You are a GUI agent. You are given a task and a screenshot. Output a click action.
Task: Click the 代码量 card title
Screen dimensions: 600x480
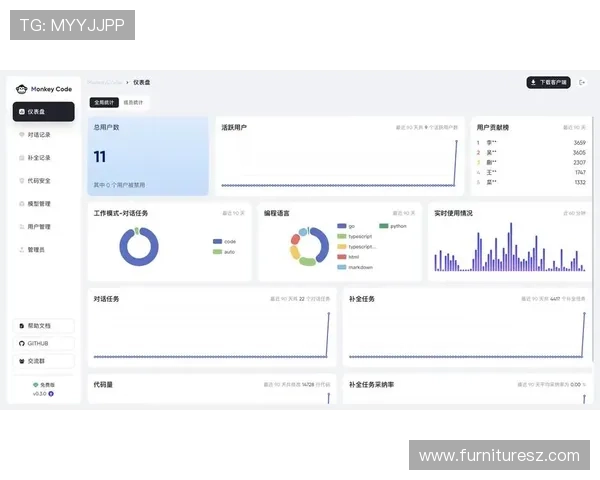point(103,385)
